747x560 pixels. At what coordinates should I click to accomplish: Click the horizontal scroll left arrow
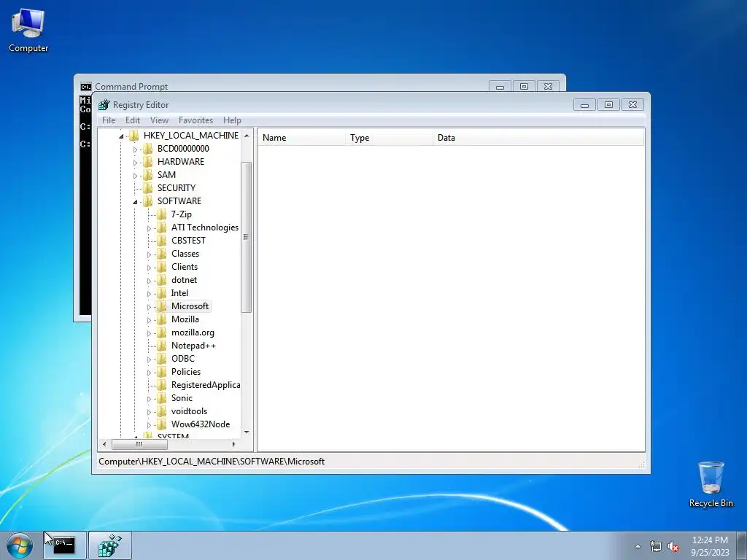pyautogui.click(x=105, y=444)
